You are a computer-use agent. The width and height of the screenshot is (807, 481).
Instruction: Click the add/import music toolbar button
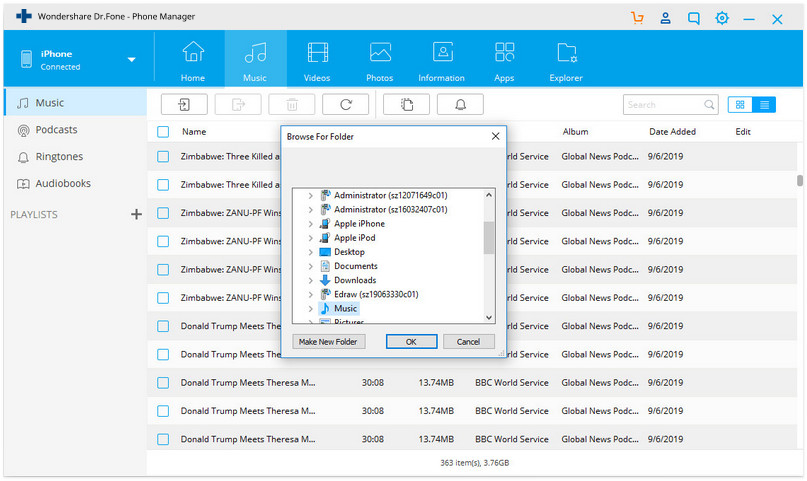(184, 104)
